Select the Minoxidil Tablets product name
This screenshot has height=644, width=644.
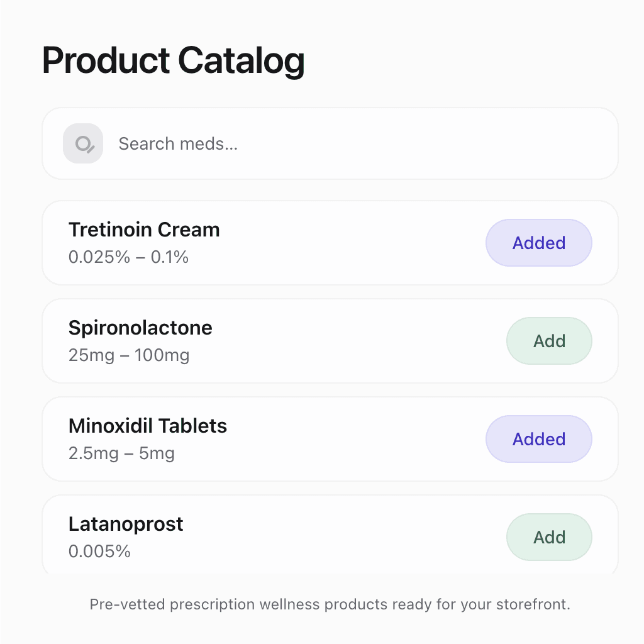pyautogui.click(x=148, y=426)
